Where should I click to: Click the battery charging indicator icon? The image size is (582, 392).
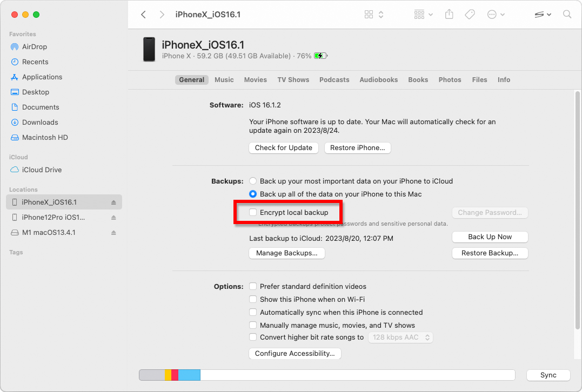(320, 56)
